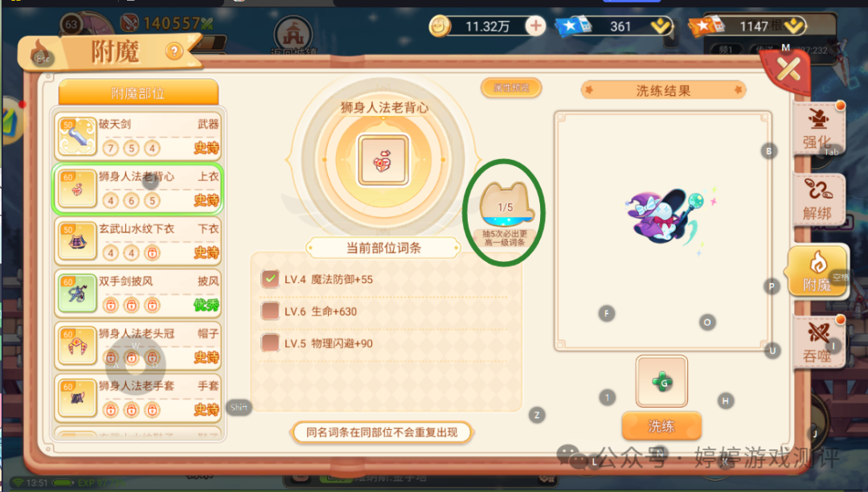Open the 强化 enhancement side tab
Image resolution: width=868 pixels, height=492 pixels.
pyautogui.click(x=818, y=129)
